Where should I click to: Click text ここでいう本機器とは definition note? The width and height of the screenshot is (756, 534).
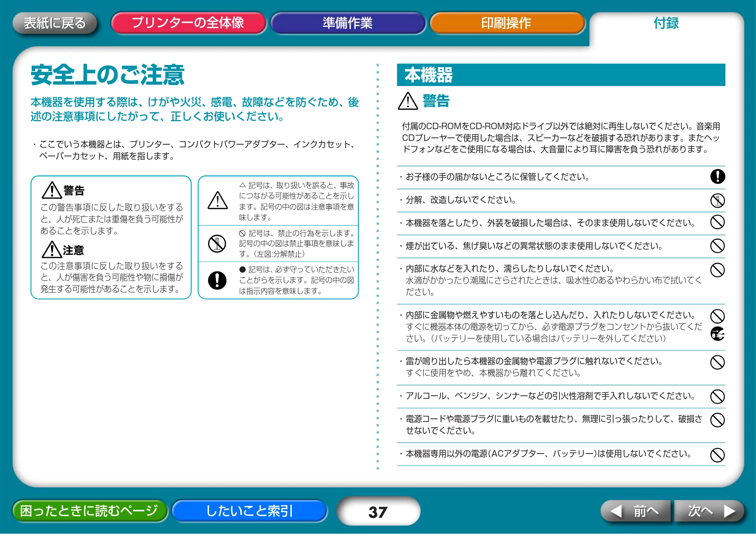[x=195, y=150]
